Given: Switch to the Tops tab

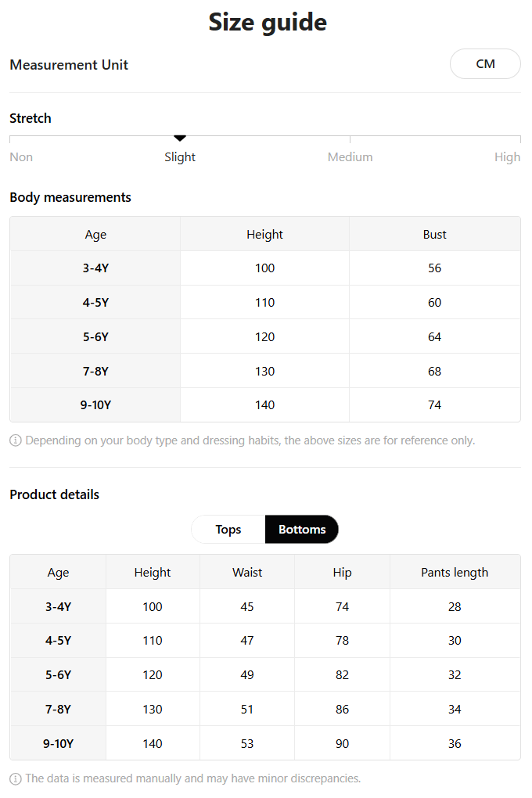Looking at the screenshot, I should point(228,530).
